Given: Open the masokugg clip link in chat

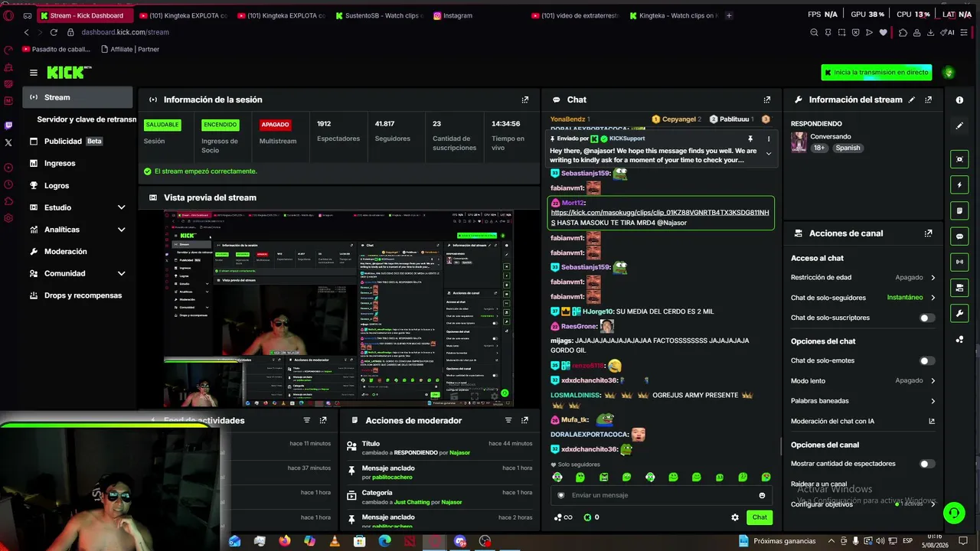Looking at the screenshot, I should click(x=660, y=213).
